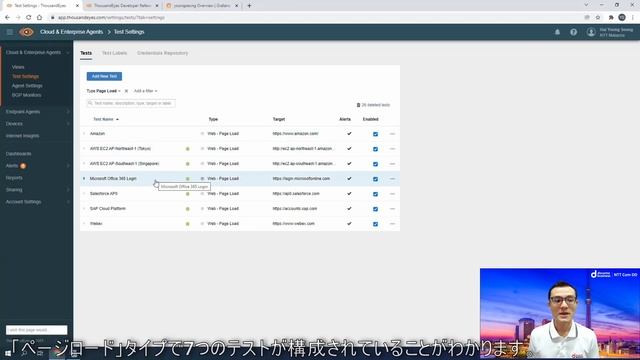Click the label dot for Webex test
The width and height of the screenshot is (640, 360).
pyautogui.click(x=188, y=224)
